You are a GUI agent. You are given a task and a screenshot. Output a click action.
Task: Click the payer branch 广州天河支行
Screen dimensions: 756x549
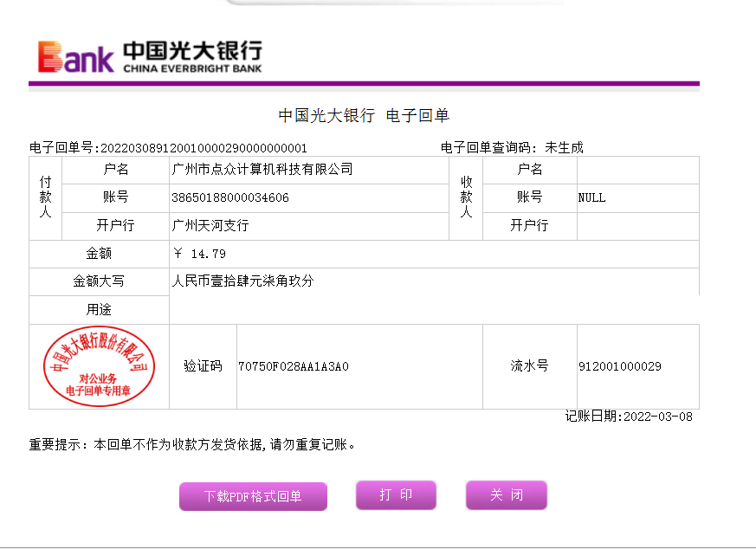click(210, 226)
